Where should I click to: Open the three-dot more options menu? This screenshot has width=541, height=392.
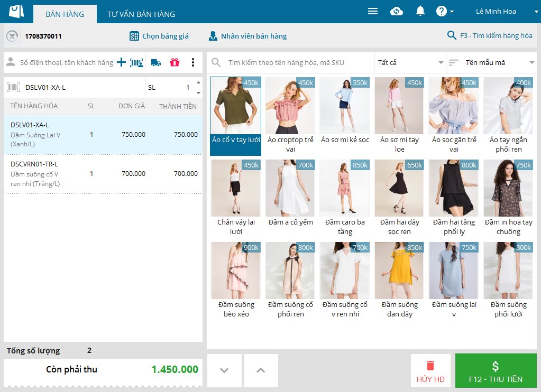point(193,62)
